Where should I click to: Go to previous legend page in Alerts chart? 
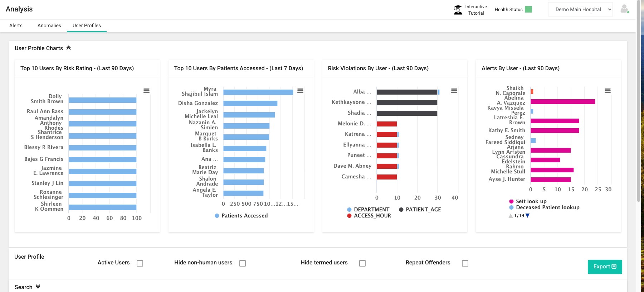pos(511,215)
